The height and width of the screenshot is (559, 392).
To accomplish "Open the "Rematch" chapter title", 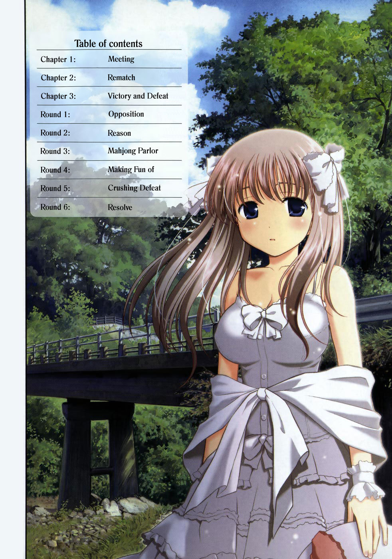I will [x=121, y=77].
